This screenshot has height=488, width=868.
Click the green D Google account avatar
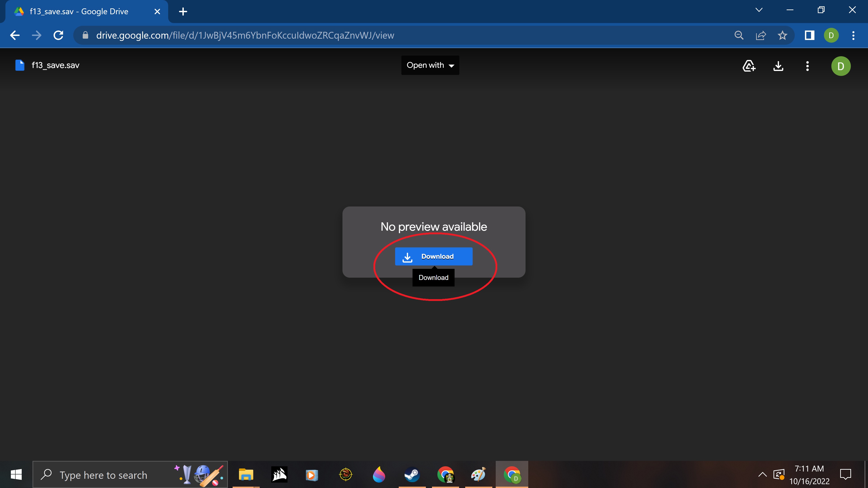pyautogui.click(x=841, y=66)
